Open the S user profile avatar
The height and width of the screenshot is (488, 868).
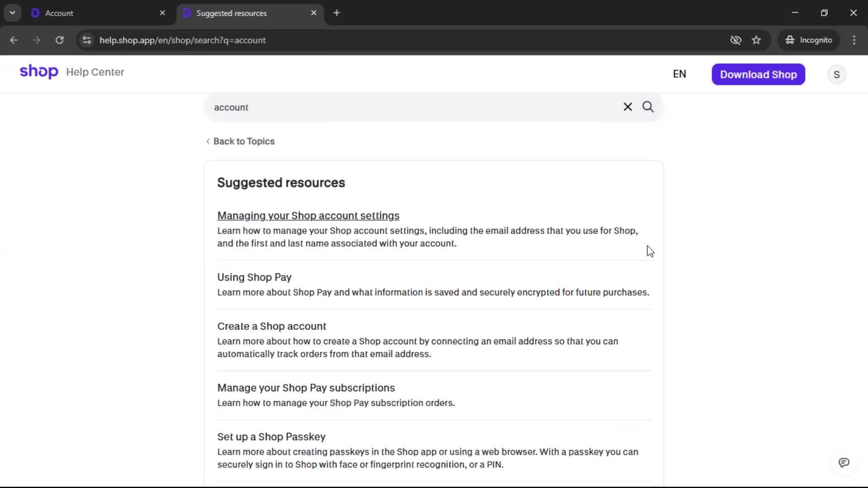coord(836,75)
